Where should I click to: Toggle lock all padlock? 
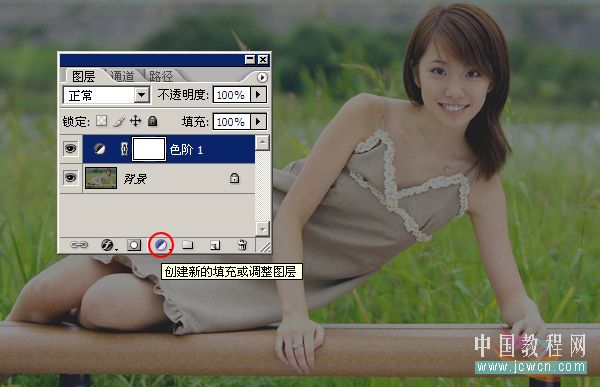(153, 121)
